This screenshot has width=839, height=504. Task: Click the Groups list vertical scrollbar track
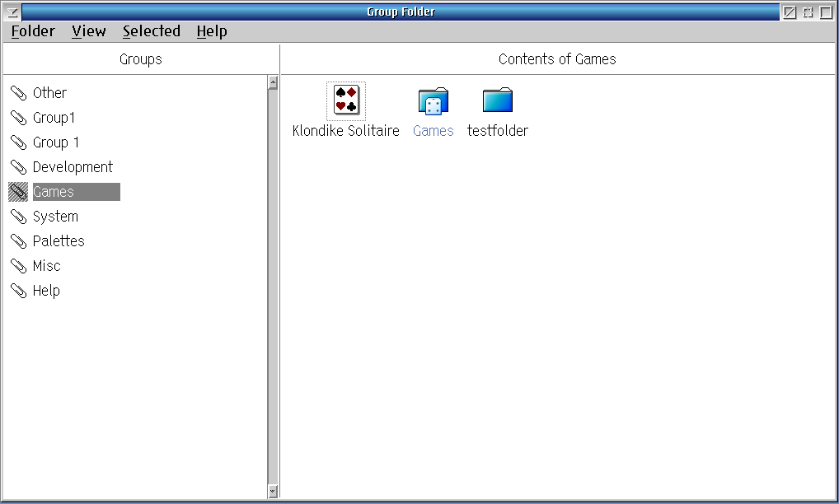tap(273, 287)
